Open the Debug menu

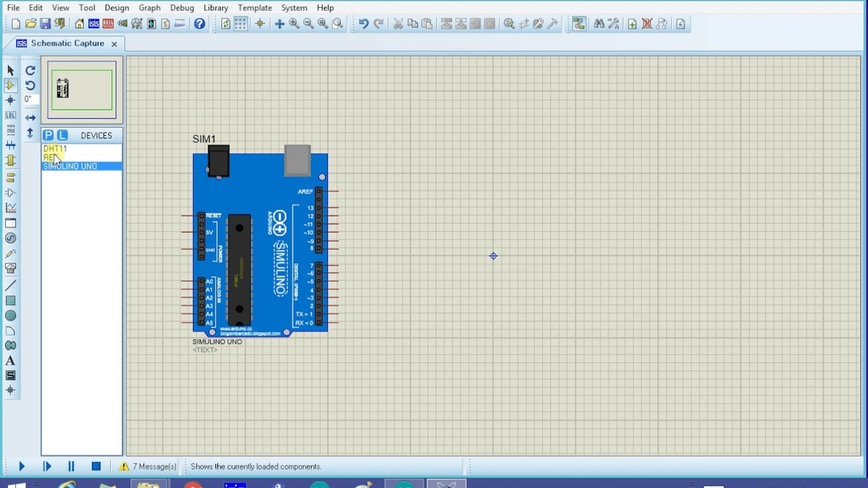click(182, 7)
